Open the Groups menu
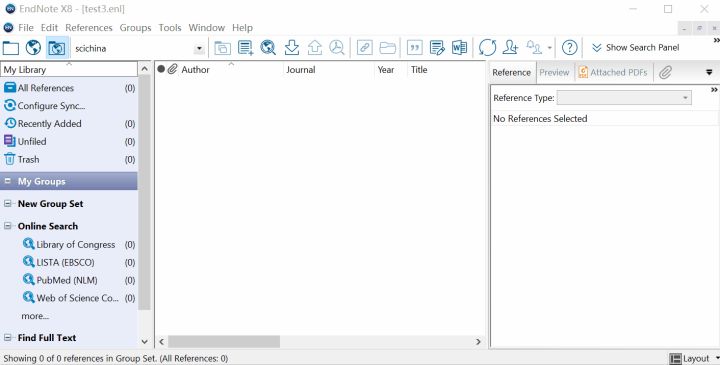Image resolution: width=720 pixels, height=365 pixels. [x=135, y=28]
